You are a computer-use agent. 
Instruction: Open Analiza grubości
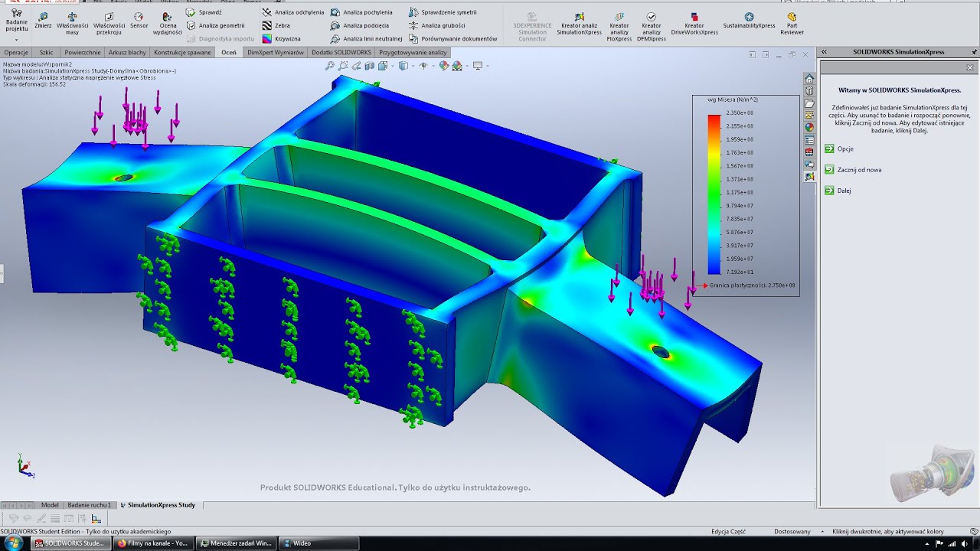point(436,25)
